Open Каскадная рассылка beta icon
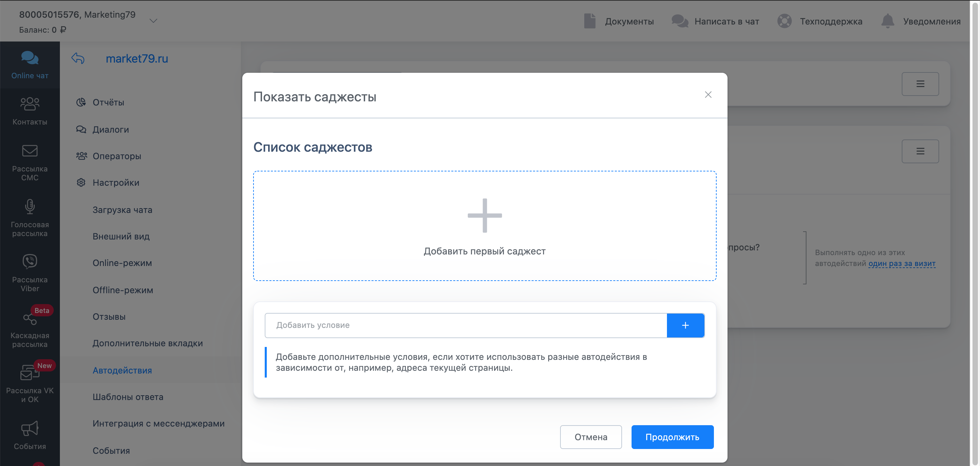Image resolution: width=980 pixels, height=466 pixels. 30,318
